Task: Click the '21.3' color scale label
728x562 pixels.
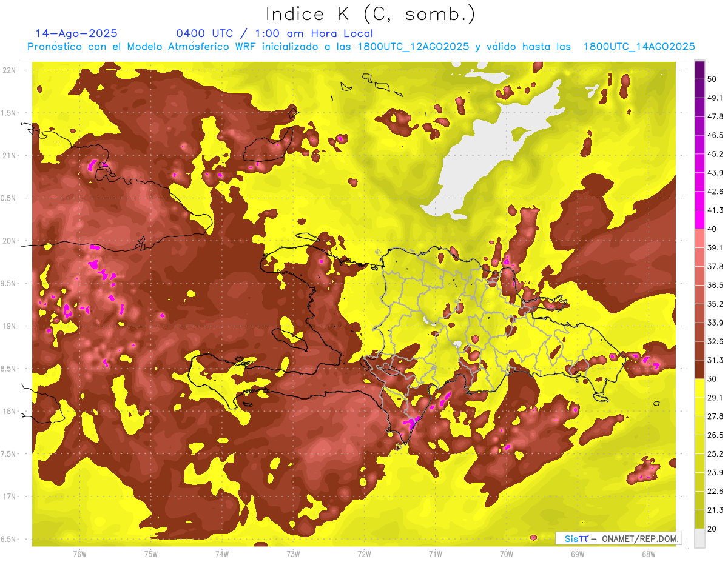Action: [x=715, y=510]
